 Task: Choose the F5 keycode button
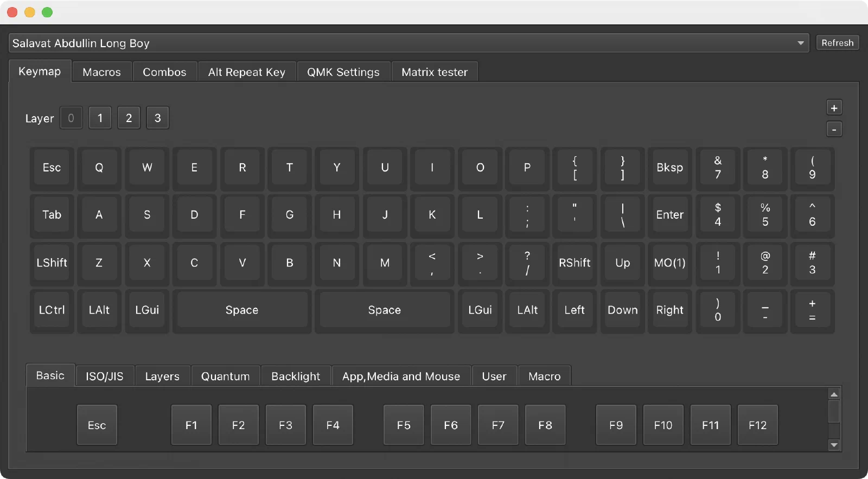(404, 425)
